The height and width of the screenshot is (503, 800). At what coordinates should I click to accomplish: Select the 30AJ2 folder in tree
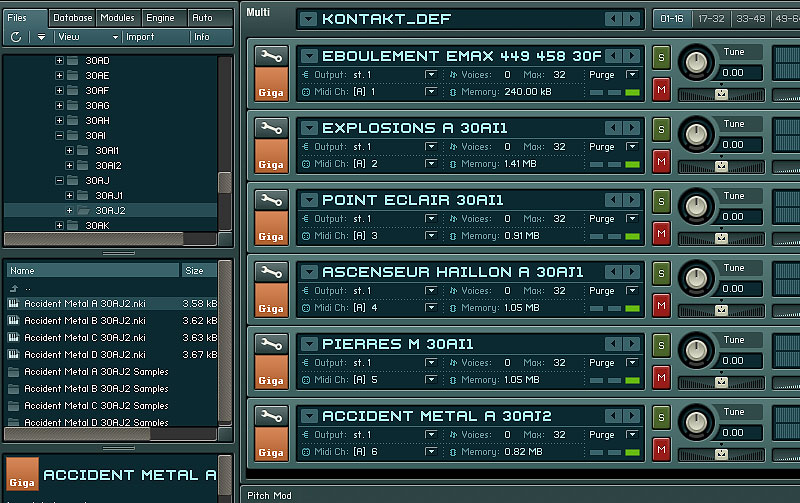pos(110,210)
